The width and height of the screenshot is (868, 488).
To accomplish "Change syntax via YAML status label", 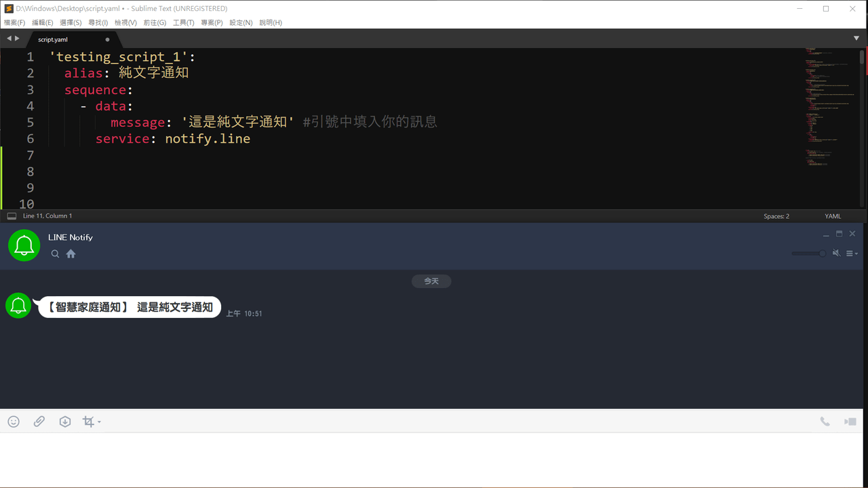I will coord(833,216).
